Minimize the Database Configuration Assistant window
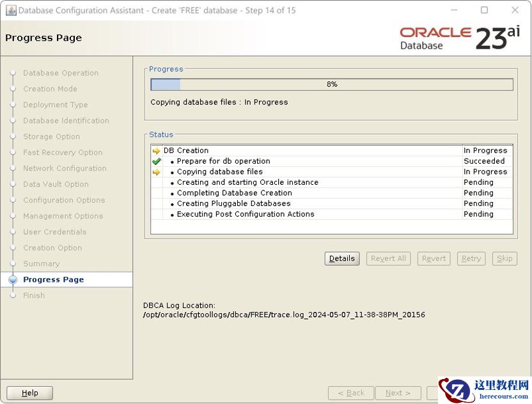The width and height of the screenshot is (532, 404). (x=454, y=10)
